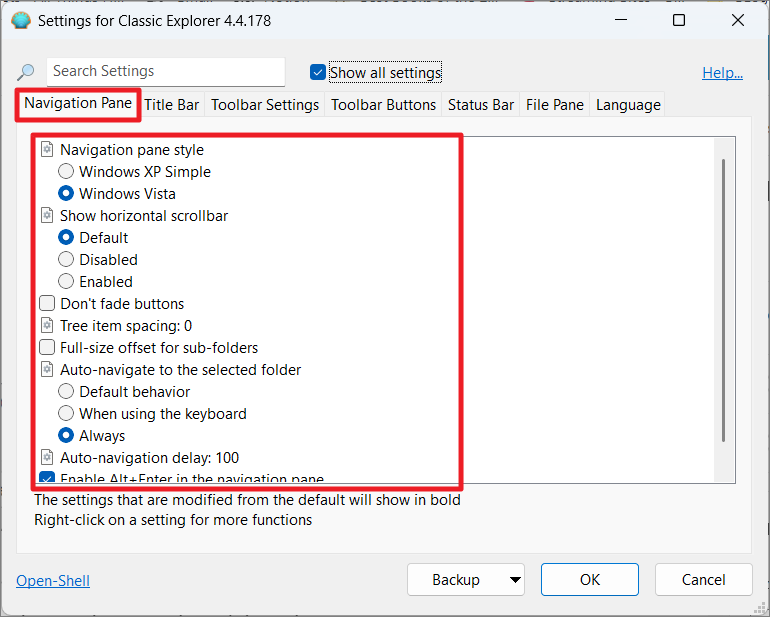770x617 pixels.
Task: Click the Navigation pane style heading
Action: 132,150
